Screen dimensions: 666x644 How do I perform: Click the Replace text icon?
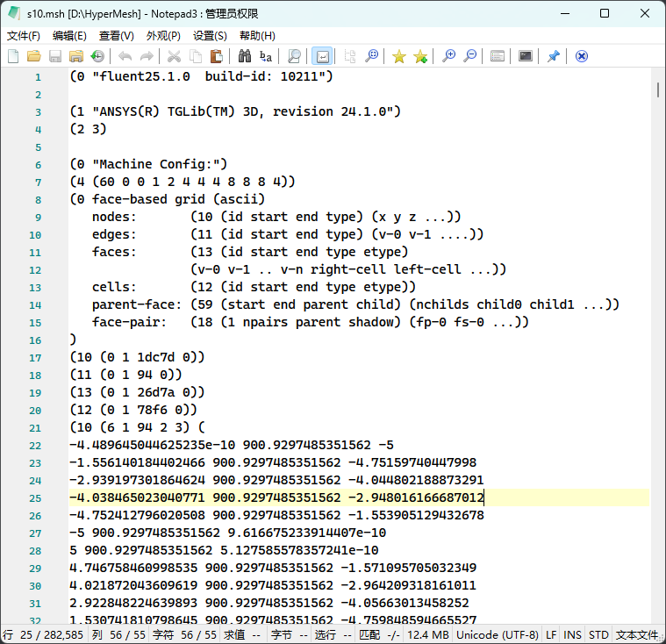265,56
